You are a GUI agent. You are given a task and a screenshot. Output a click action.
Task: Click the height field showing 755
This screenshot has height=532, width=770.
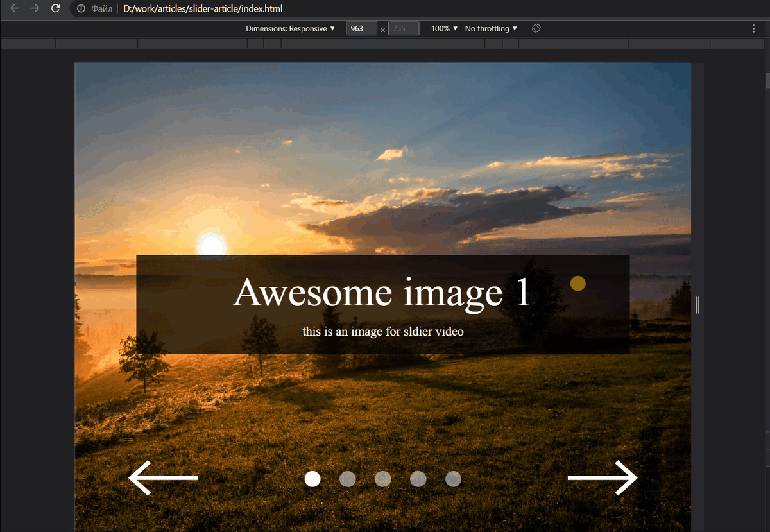point(404,29)
